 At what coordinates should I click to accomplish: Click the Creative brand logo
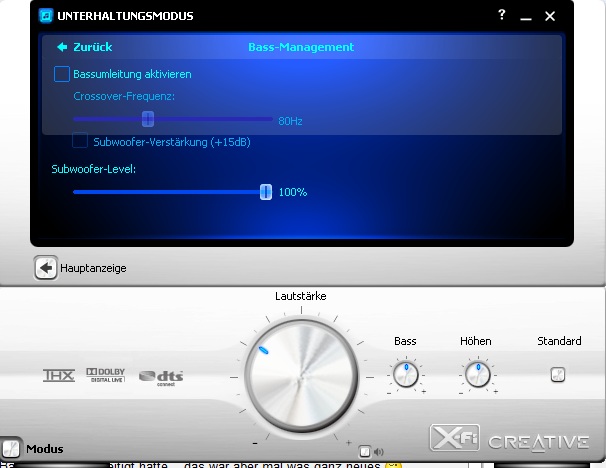point(539,442)
